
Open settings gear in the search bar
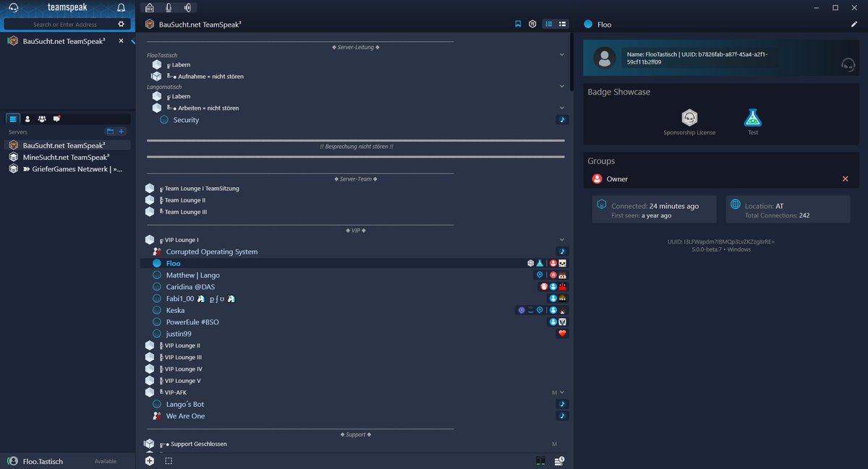click(122, 24)
